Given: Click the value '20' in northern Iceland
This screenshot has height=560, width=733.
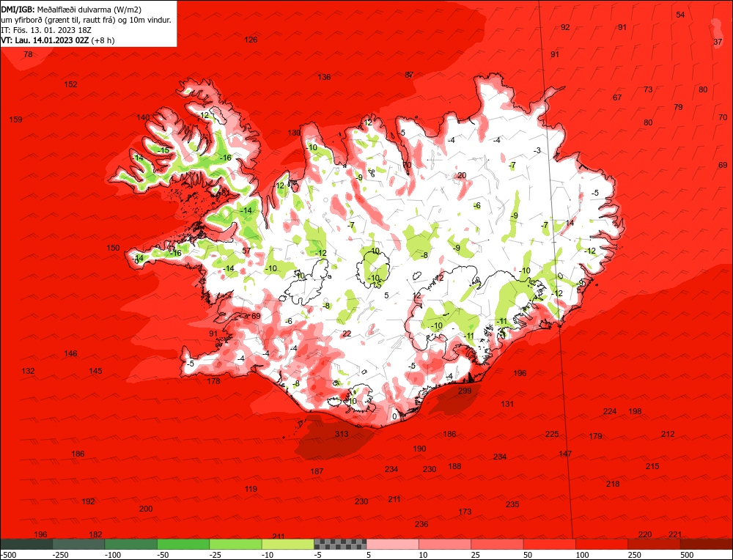Looking at the screenshot, I should pyautogui.click(x=462, y=176).
